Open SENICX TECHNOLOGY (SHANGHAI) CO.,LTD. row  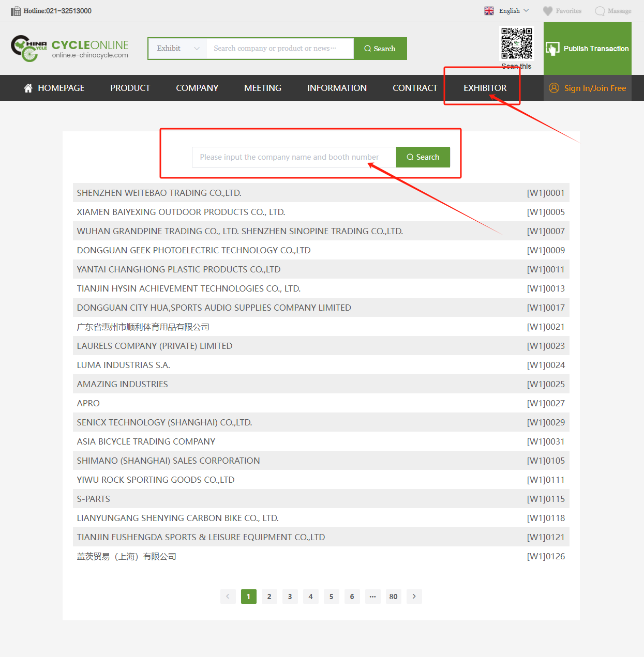tap(321, 422)
